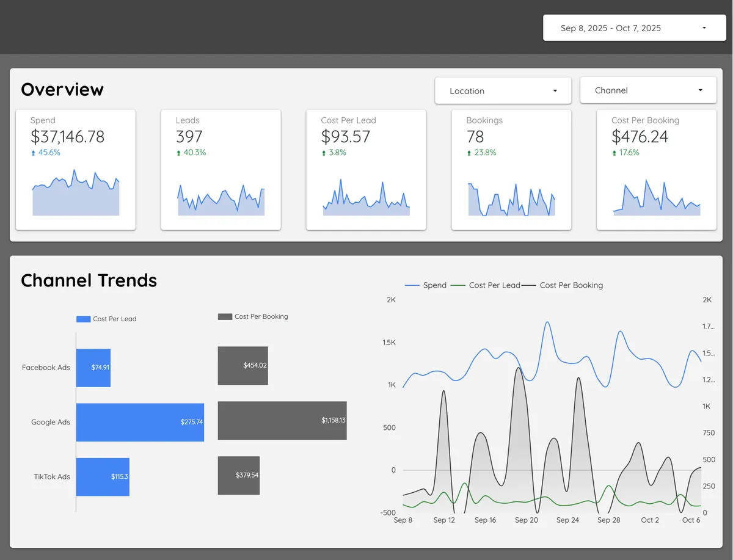Click the Google Ads $1,158.13 cost bar
Image resolution: width=733 pixels, height=560 pixels.
282,421
